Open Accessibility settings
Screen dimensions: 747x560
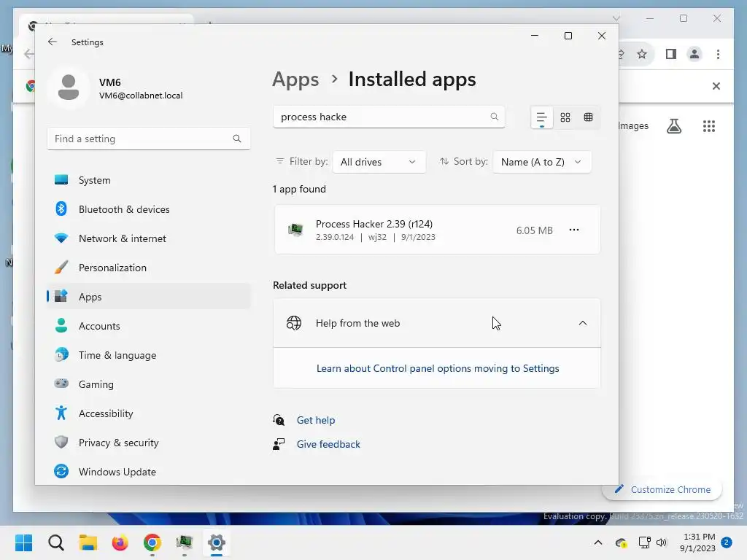point(149,413)
